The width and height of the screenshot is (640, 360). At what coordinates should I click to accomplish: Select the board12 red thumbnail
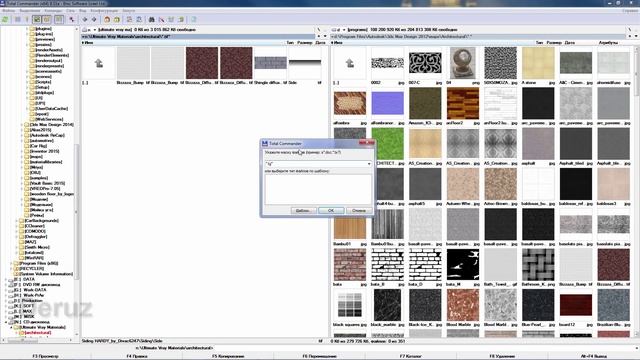(x=576, y=305)
